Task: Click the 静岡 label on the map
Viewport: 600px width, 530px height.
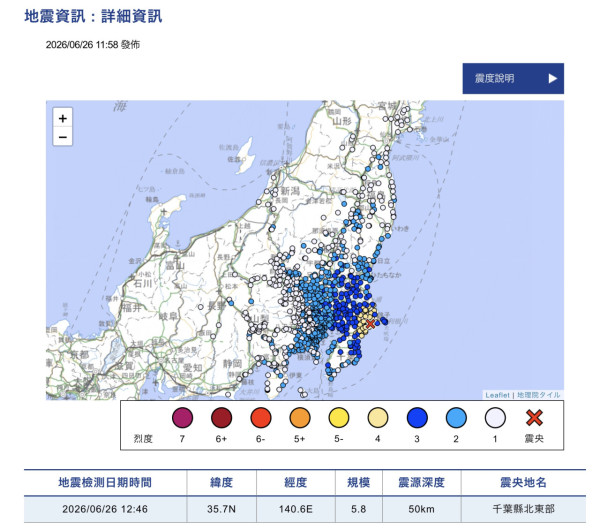Action: pos(233,363)
